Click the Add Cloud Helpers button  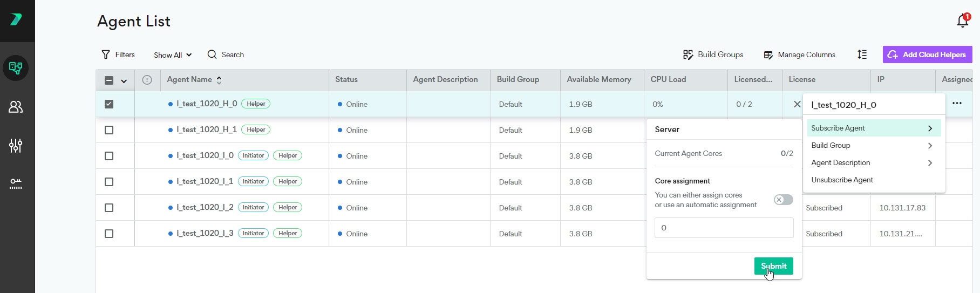click(x=927, y=54)
